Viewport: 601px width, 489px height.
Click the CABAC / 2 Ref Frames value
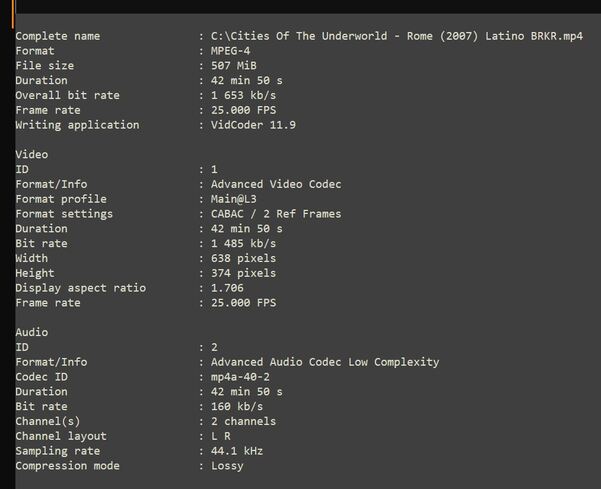click(275, 214)
